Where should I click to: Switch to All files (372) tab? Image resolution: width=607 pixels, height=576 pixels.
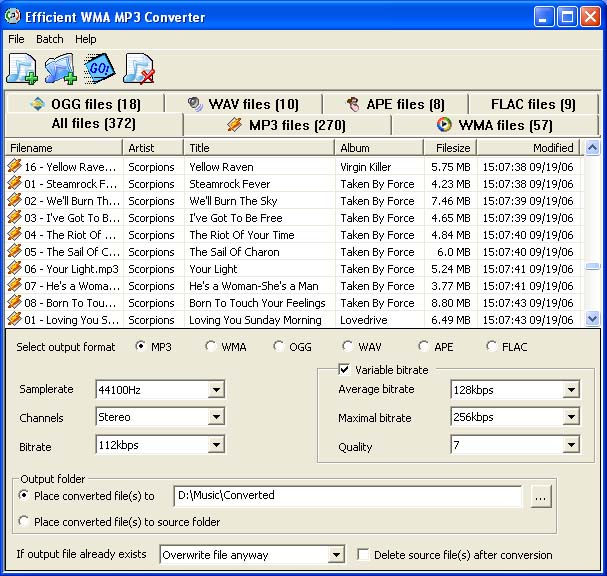pos(94,123)
